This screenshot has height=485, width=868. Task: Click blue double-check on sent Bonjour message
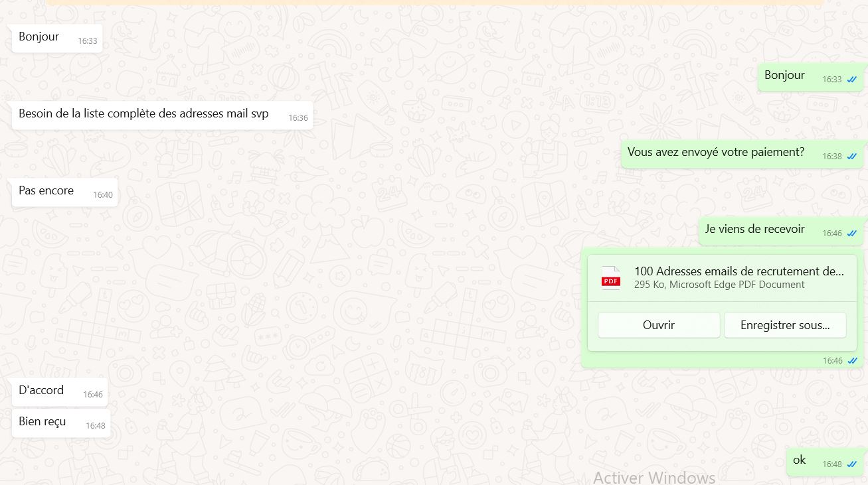point(851,80)
